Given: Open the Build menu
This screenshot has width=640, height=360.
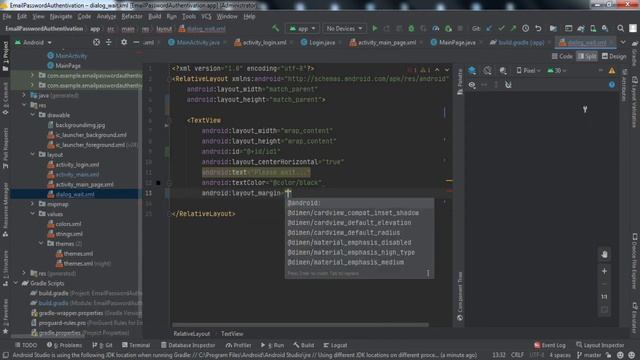Looking at the screenshot, I should [154, 16].
